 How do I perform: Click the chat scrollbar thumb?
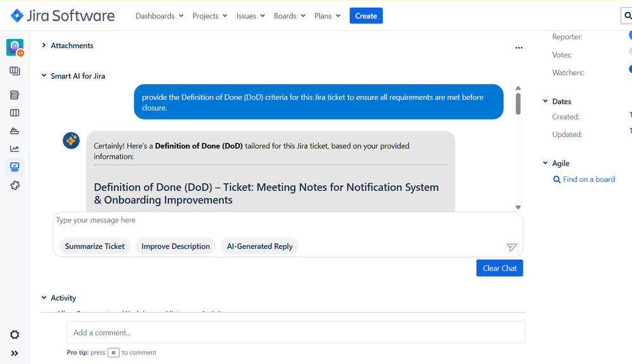coord(518,104)
